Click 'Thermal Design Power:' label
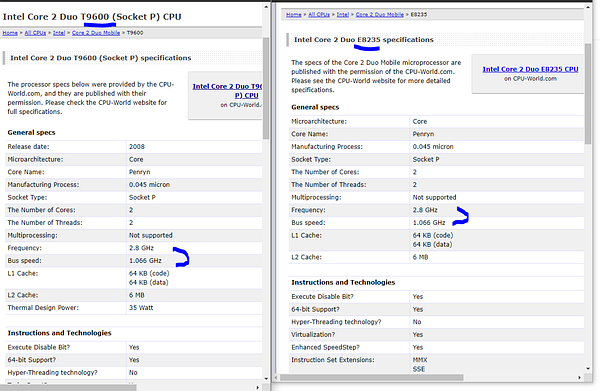 [43, 308]
